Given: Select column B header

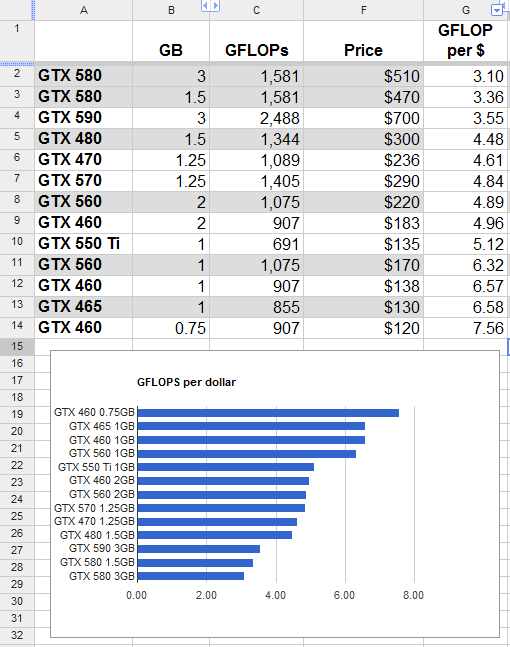Looking at the screenshot, I should click(x=171, y=10).
